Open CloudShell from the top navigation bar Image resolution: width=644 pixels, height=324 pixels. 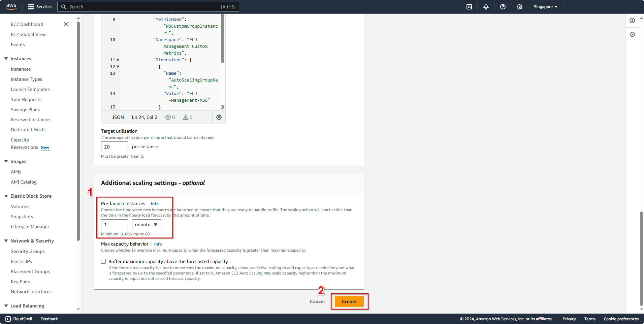469,7
